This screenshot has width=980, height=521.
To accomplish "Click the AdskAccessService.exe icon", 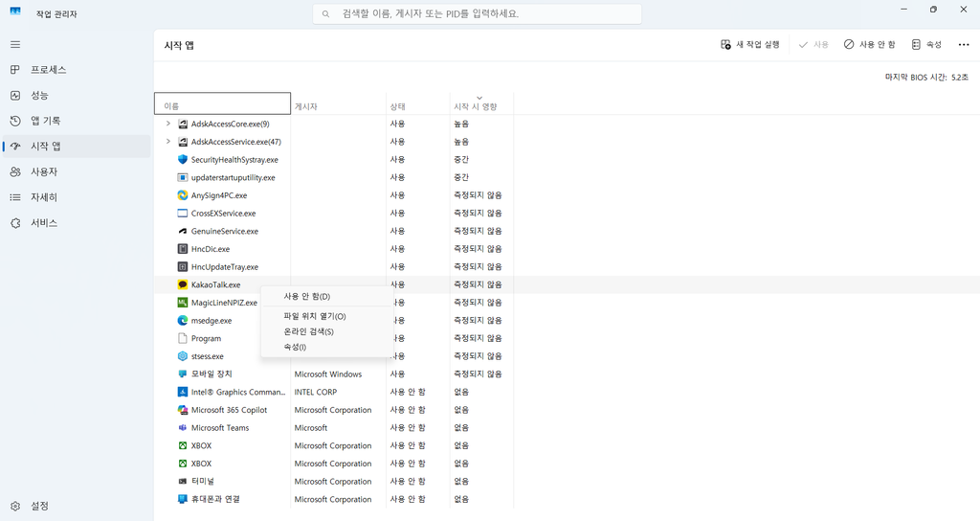I will coord(183,142).
